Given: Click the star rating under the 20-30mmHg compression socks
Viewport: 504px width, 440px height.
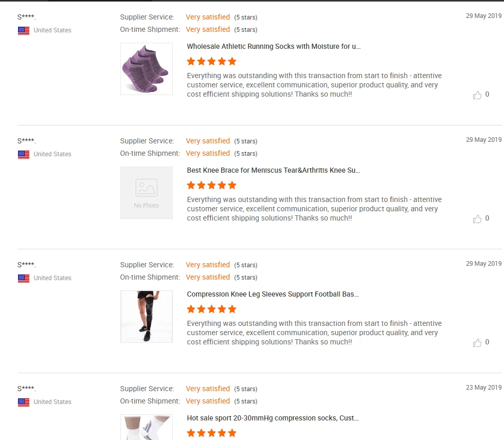Looking at the screenshot, I should (x=211, y=433).
